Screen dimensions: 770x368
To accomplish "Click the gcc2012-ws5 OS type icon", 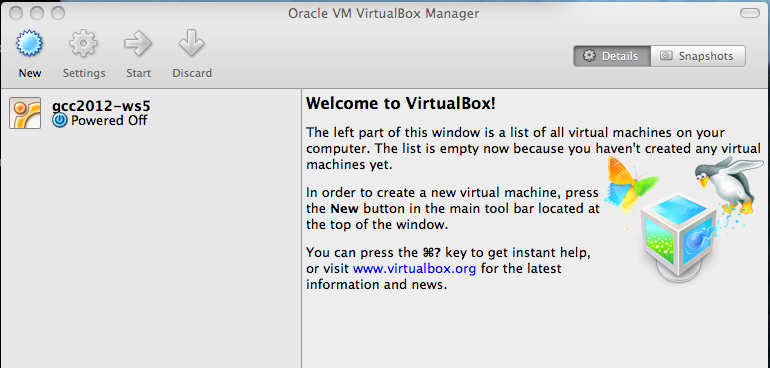I will [25, 113].
